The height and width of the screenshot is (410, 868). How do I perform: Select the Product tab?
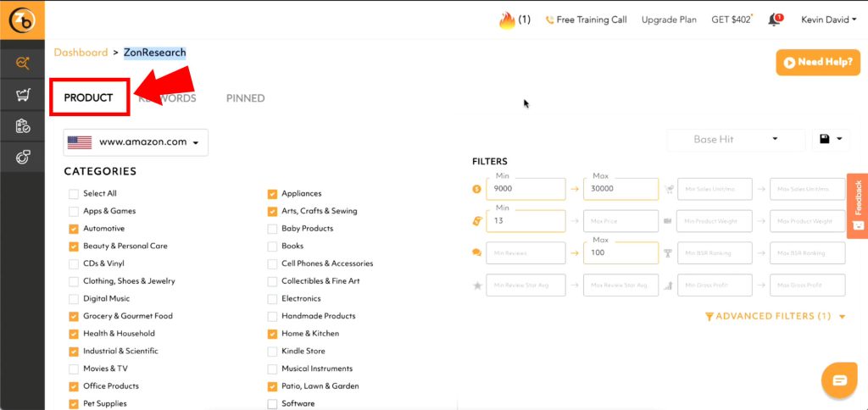88,98
